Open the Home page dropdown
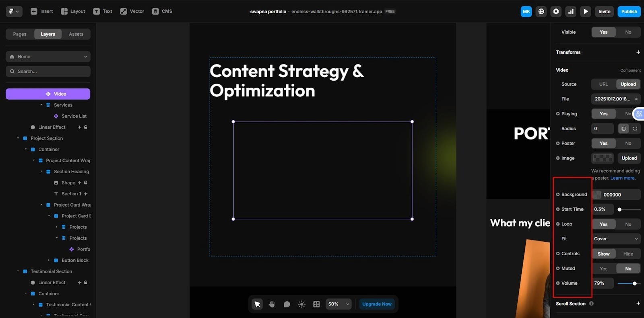644x318 pixels. coord(48,57)
